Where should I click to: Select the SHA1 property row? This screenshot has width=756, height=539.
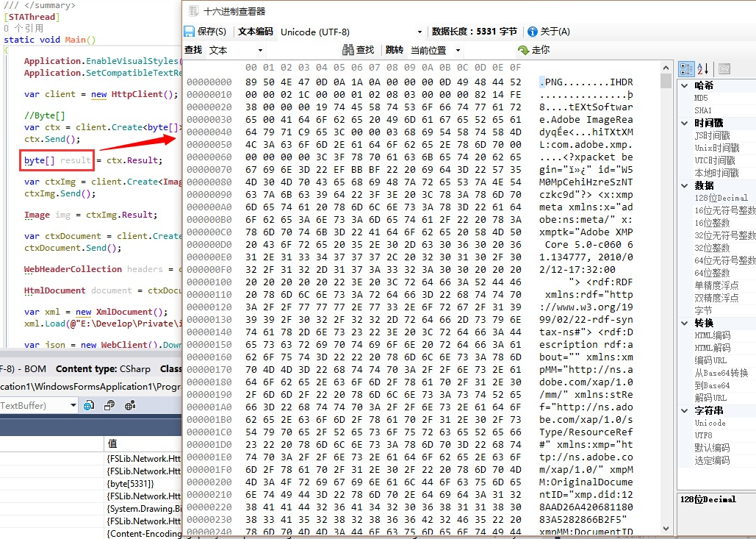pos(723,110)
